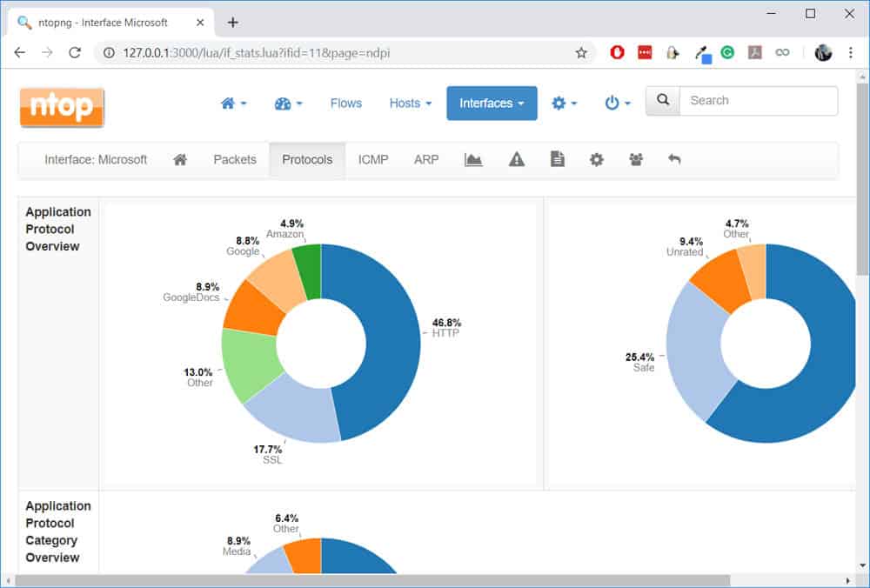The height and width of the screenshot is (588, 870).
Task: Reload the current page
Action: tap(75, 53)
